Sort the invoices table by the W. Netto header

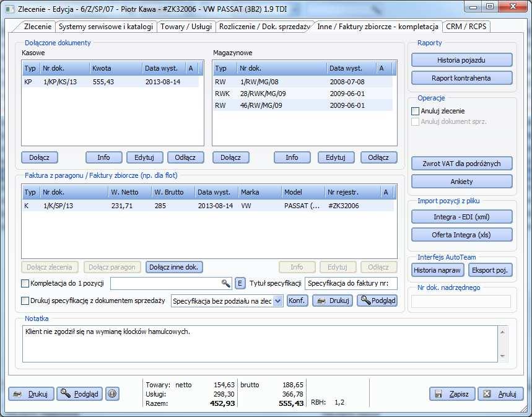(x=130, y=192)
